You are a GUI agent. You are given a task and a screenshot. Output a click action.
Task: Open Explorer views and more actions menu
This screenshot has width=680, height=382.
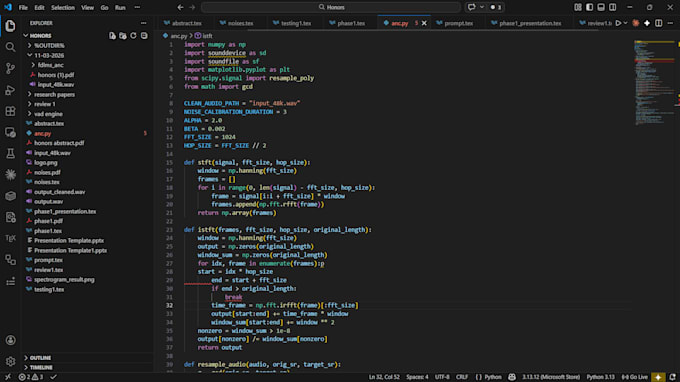[144, 23]
